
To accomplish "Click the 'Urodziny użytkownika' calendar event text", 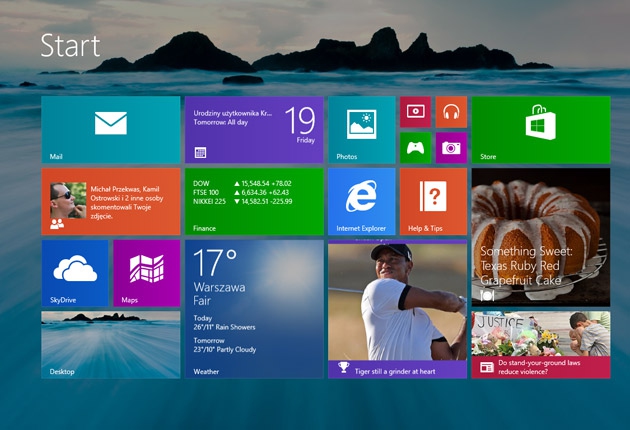I will pyautogui.click(x=233, y=113).
